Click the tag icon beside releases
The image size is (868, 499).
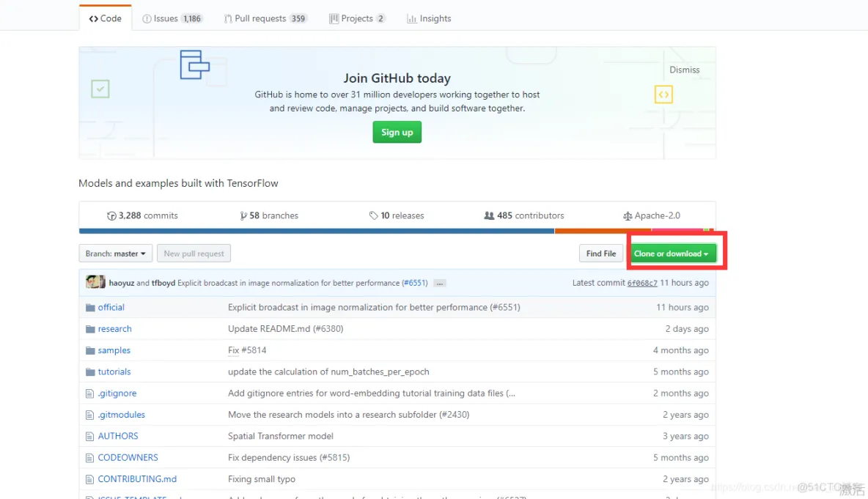click(374, 215)
